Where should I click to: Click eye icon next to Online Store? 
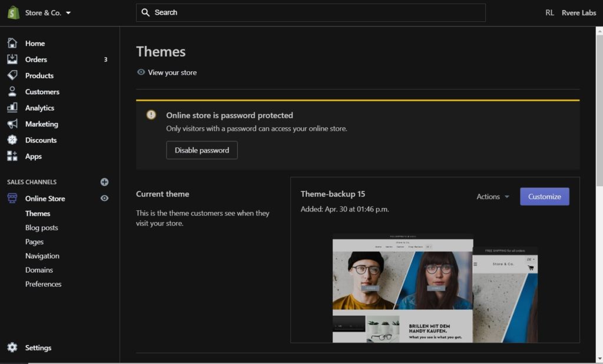(104, 198)
